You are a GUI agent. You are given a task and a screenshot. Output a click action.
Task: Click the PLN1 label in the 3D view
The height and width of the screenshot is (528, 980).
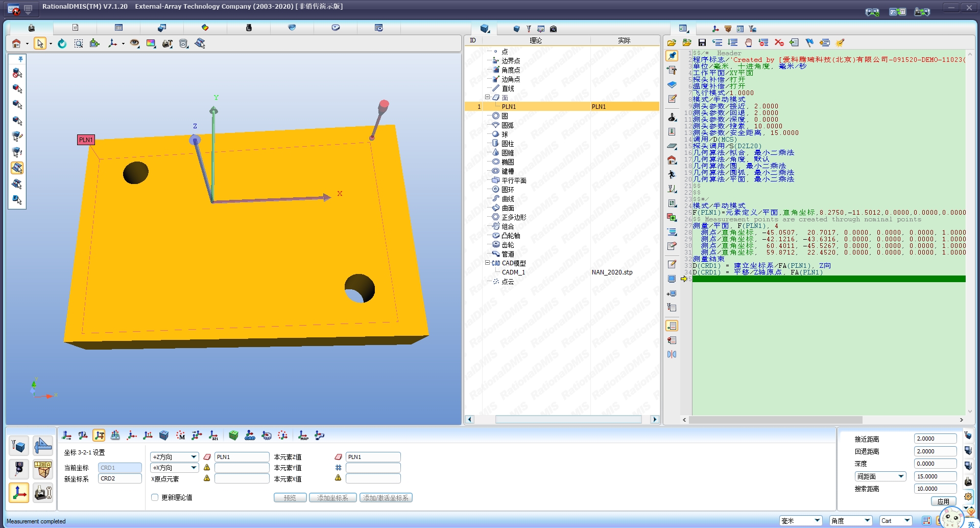tap(86, 140)
